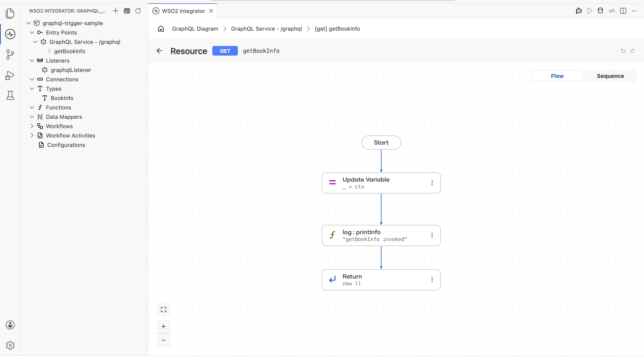Click the fit-to-screen icon on canvas
The image size is (644, 356).
coord(164,310)
